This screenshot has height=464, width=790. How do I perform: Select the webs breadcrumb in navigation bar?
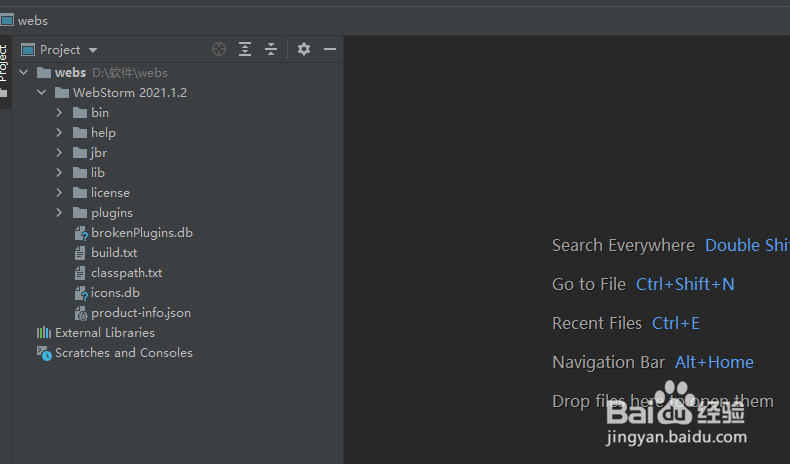pyautogui.click(x=33, y=21)
